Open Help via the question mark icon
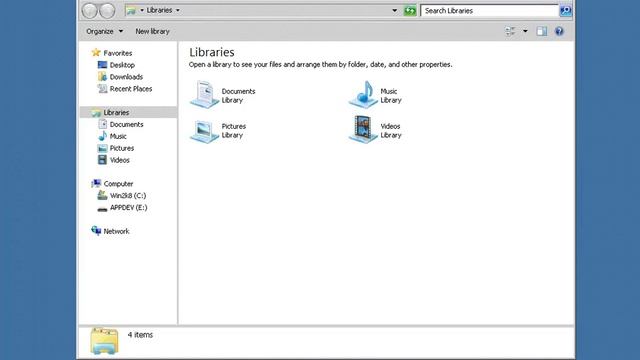Image resolution: width=640 pixels, height=360 pixels. (x=559, y=31)
